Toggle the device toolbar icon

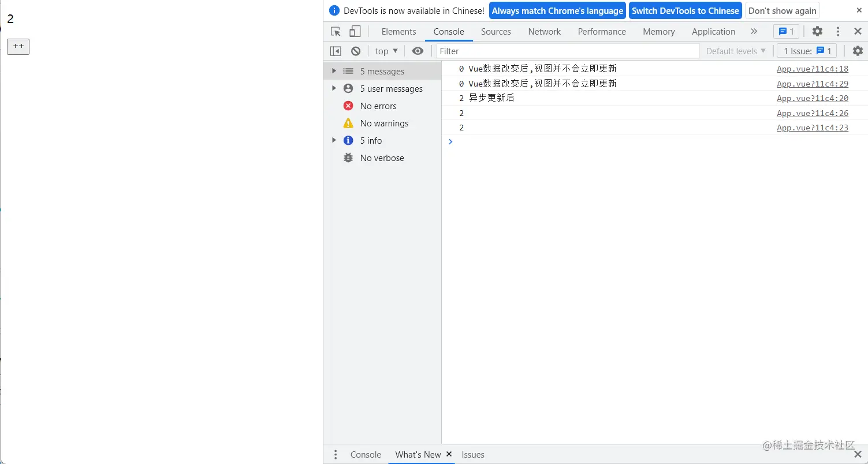[x=355, y=32]
